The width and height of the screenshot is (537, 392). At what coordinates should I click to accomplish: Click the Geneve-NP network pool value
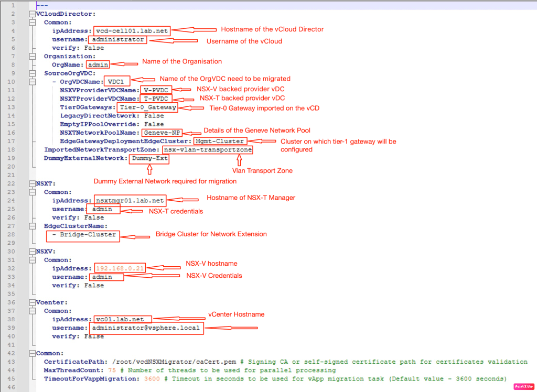point(161,133)
